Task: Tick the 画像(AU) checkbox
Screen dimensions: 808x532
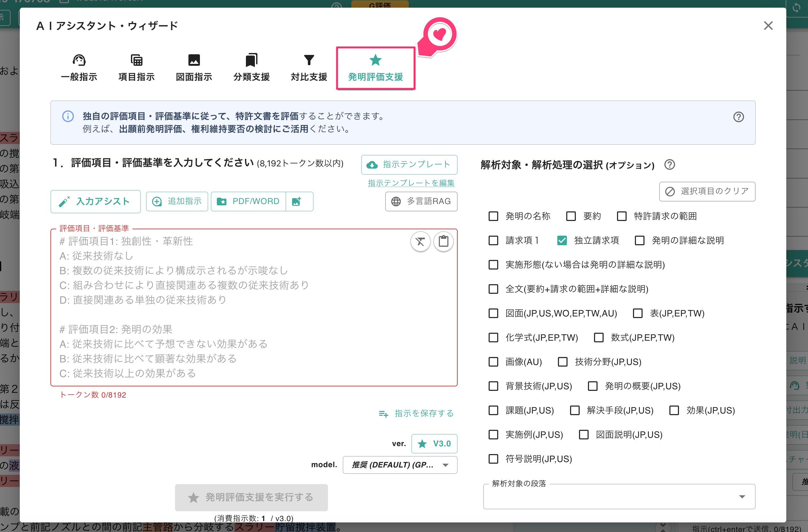Action: (493, 362)
